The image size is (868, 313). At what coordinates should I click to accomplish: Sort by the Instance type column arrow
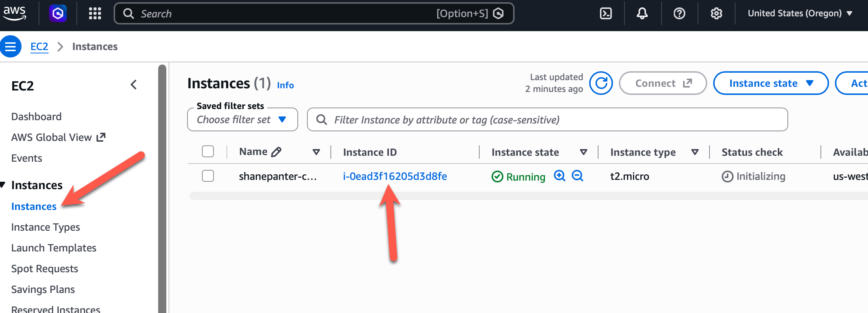(695, 152)
